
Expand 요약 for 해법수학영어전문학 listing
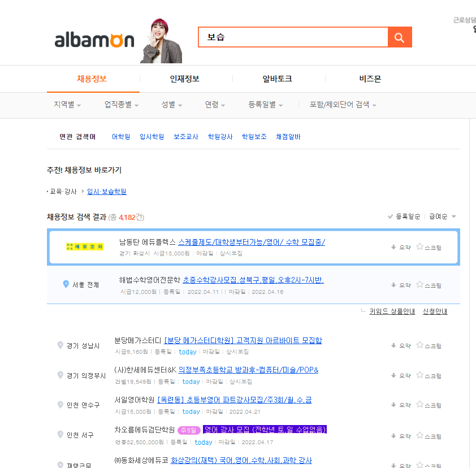pyautogui.click(x=401, y=285)
